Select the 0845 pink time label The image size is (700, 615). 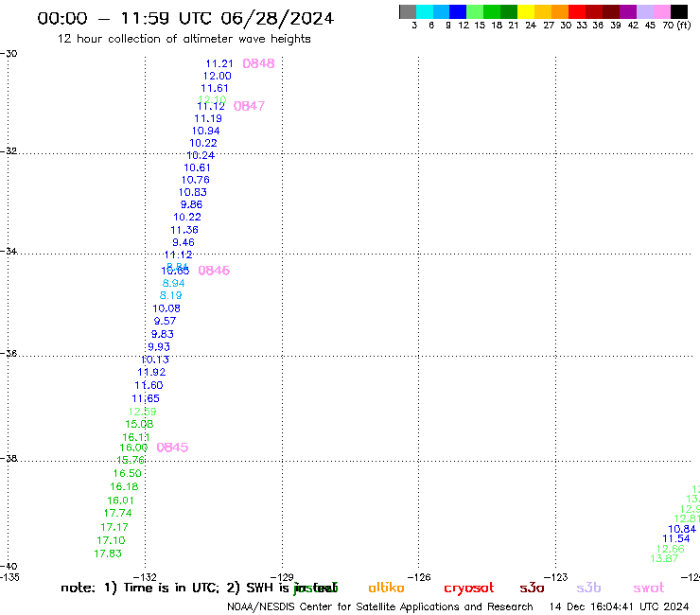pyautogui.click(x=172, y=448)
